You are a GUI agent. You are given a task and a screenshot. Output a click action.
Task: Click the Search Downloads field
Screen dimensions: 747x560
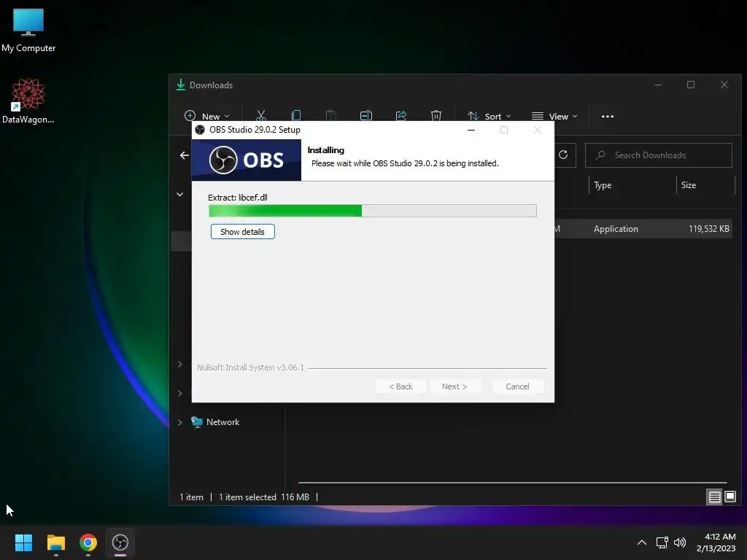(x=659, y=155)
